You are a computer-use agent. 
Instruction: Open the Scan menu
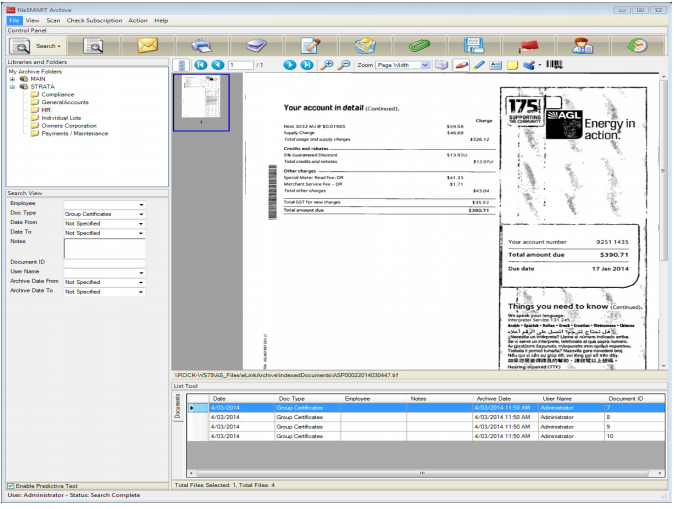(53, 20)
